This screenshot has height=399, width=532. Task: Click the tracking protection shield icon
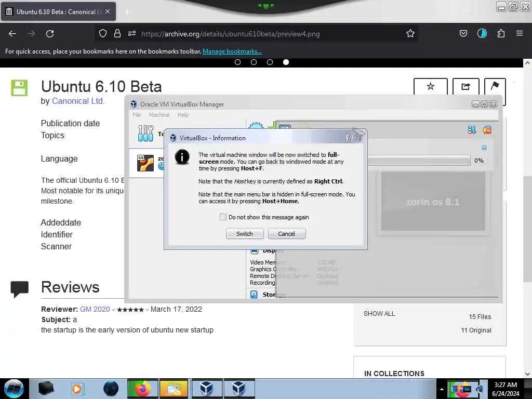pyautogui.click(x=103, y=33)
